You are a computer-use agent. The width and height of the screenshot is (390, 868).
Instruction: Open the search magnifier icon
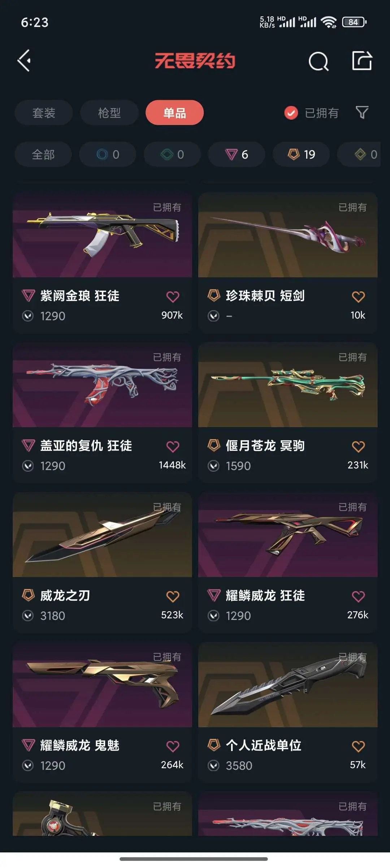[318, 61]
